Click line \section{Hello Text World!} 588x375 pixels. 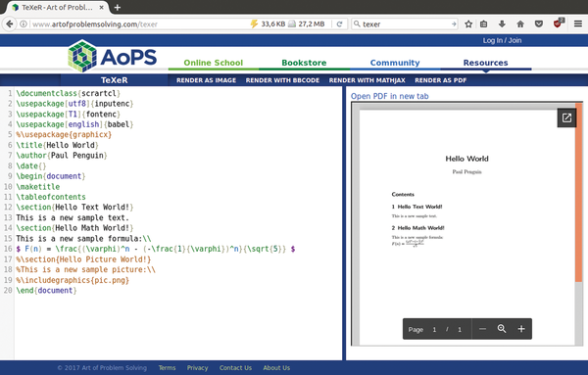tap(74, 208)
